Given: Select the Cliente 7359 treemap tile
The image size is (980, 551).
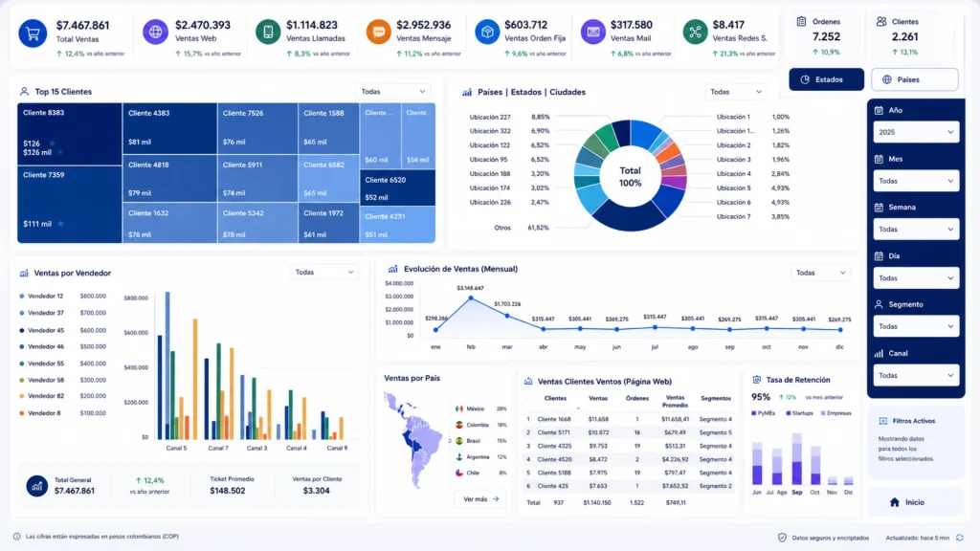Looking at the screenshot, I should point(69,205).
